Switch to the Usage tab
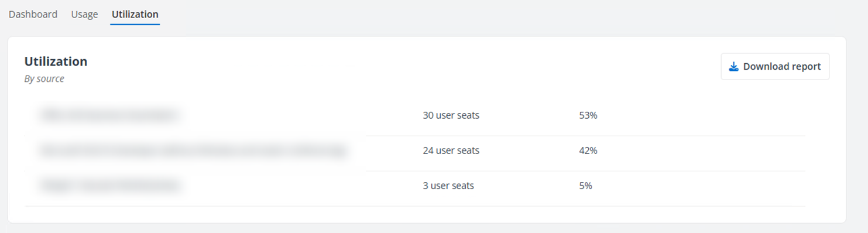 [84, 14]
